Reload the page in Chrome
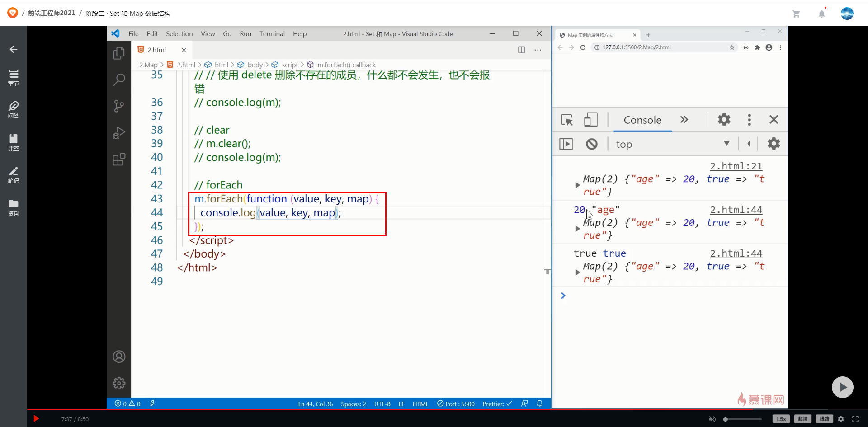Viewport: 868px width, 427px height. pos(583,47)
